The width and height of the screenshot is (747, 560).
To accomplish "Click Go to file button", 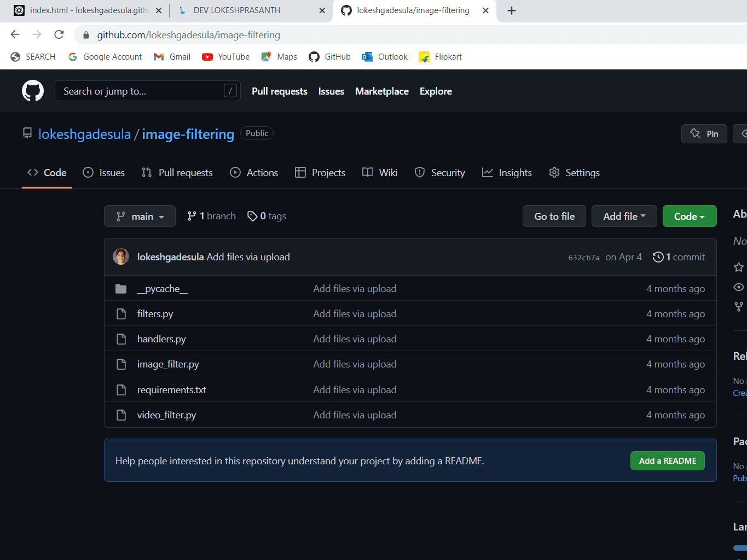I will tap(554, 216).
